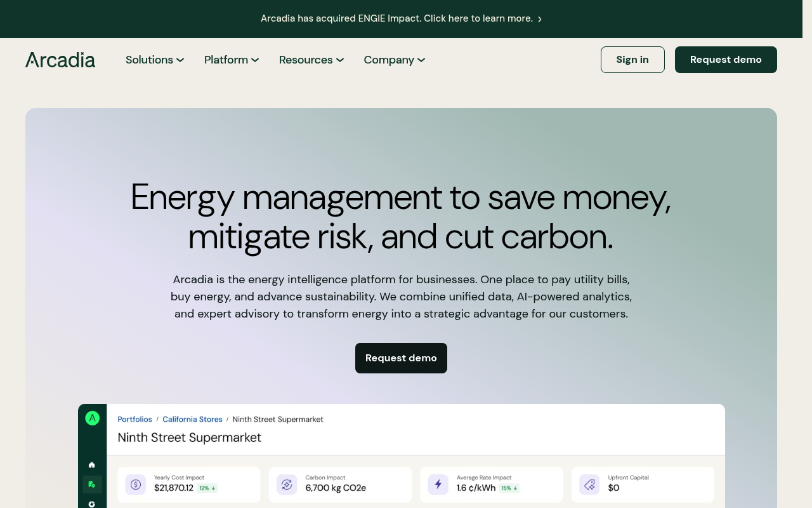Click the Ninth Street Supermarket page title
Image resolution: width=812 pixels, height=508 pixels.
pyautogui.click(x=190, y=438)
